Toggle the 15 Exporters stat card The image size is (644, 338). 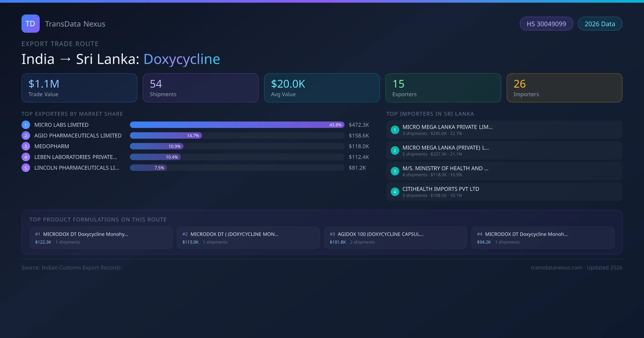(443, 88)
